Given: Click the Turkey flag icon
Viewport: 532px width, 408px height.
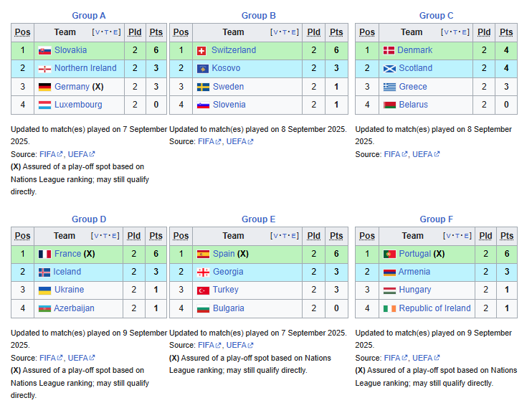Looking at the screenshot, I should (203, 290).
